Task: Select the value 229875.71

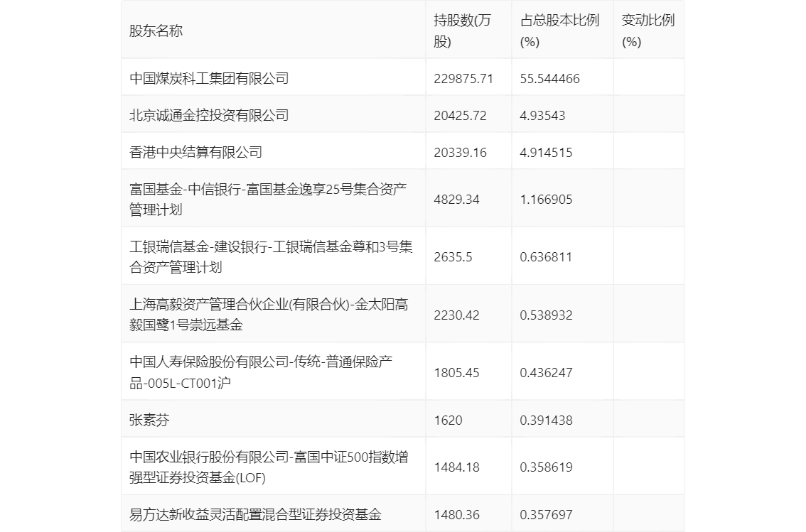Action: 463,79
